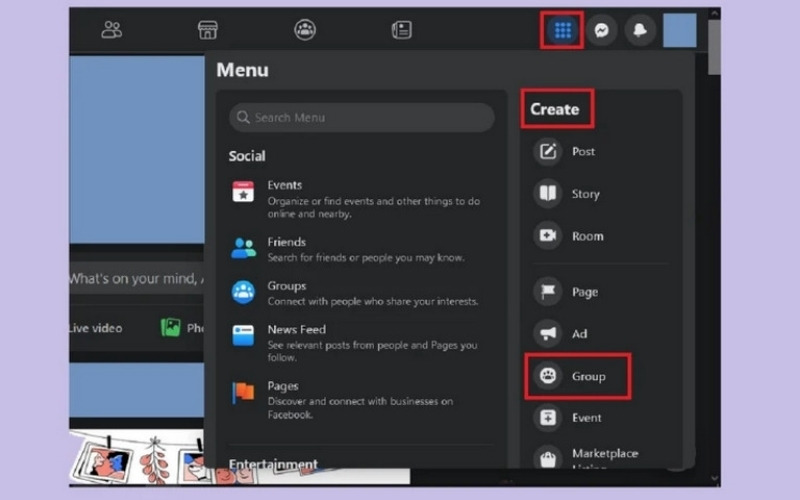800x500 pixels.
Task: Open Events in Social section
Action: pyautogui.click(x=357, y=199)
